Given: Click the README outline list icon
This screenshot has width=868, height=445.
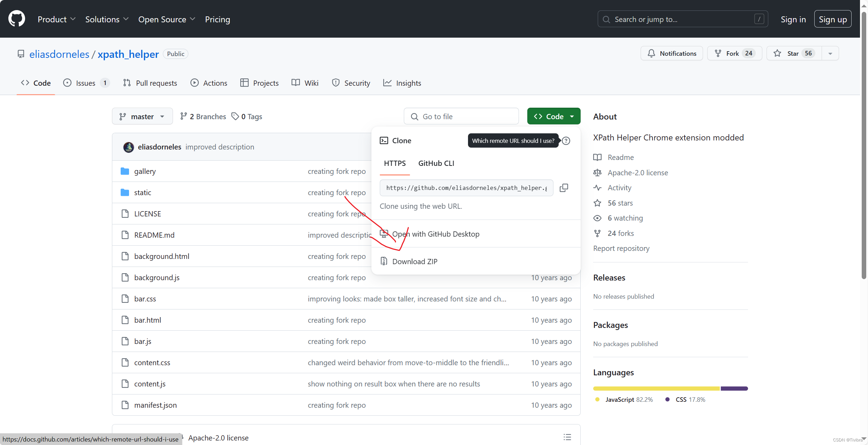Looking at the screenshot, I should [567, 437].
